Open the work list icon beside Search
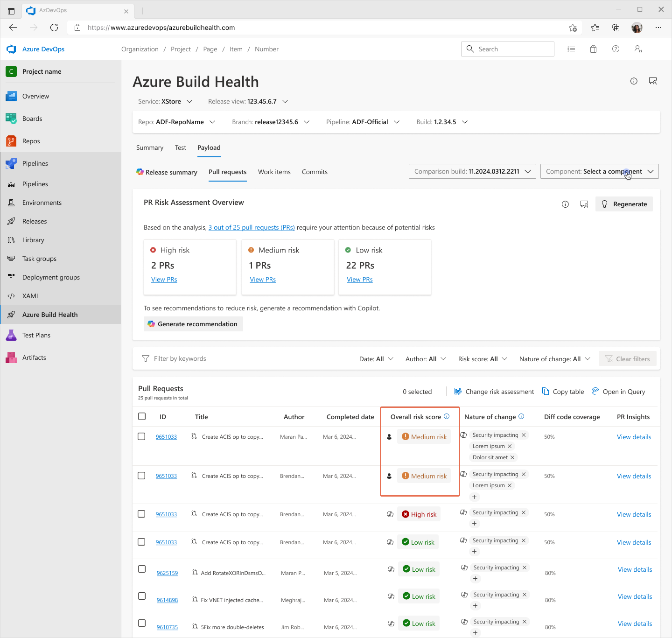Image resolution: width=672 pixels, height=638 pixels. [571, 49]
